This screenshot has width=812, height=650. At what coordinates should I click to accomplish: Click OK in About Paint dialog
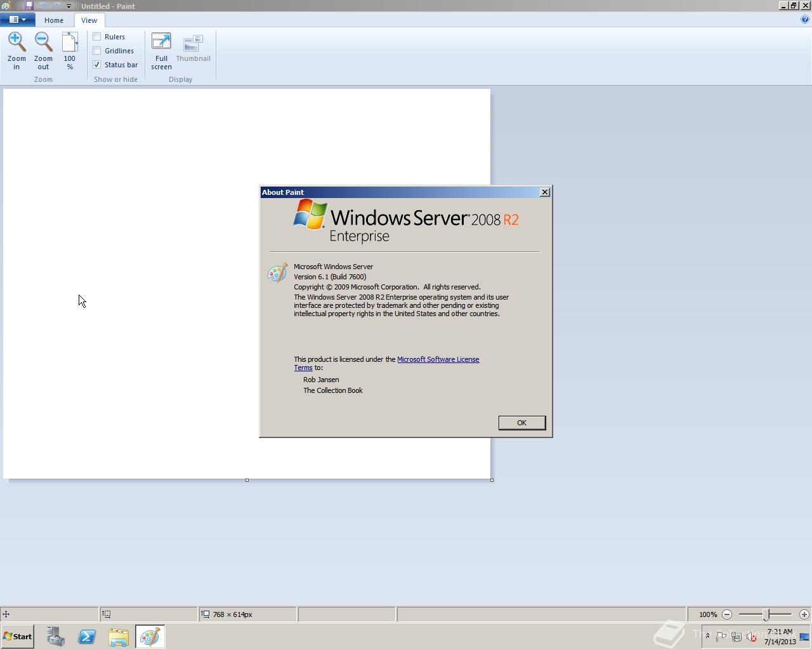[x=521, y=423]
